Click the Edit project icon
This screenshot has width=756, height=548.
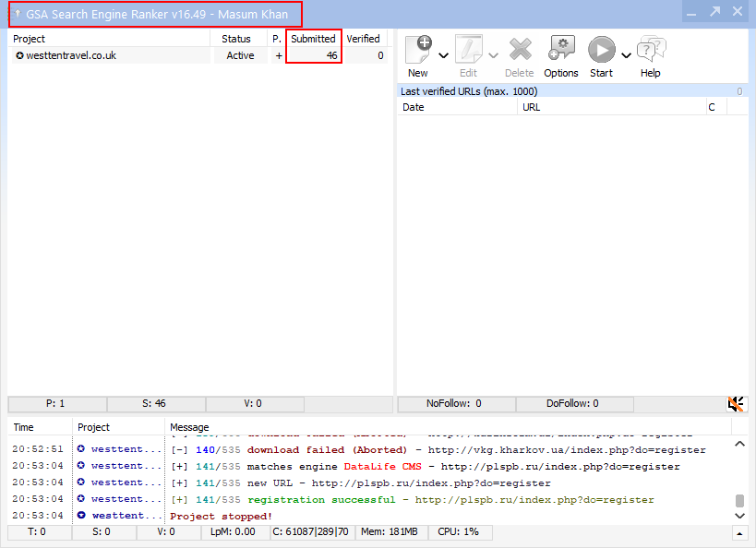(469, 50)
